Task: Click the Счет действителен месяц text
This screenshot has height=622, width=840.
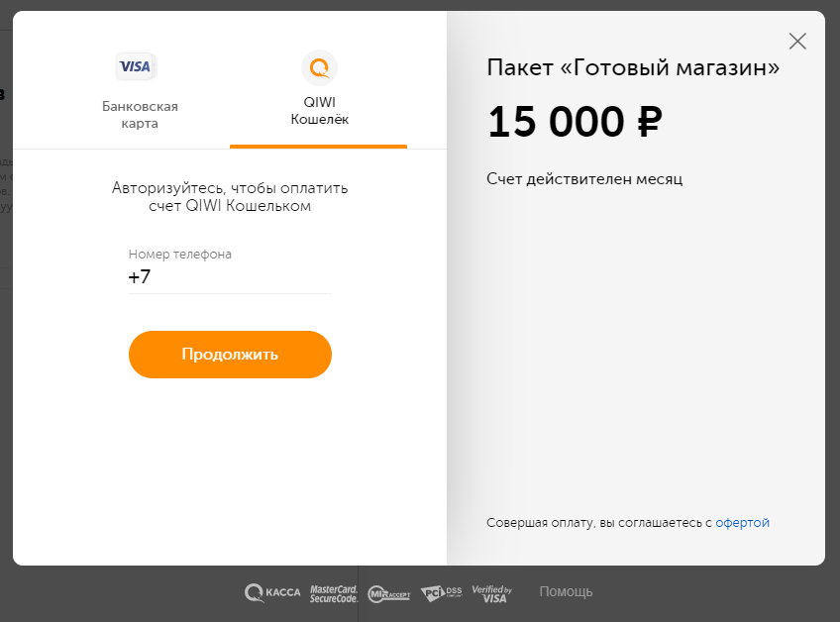Action: coord(584,179)
